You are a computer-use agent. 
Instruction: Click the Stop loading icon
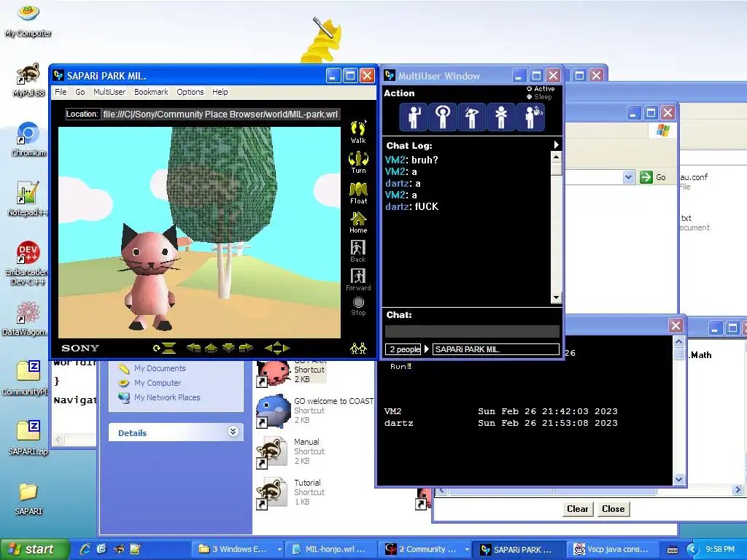point(358,306)
